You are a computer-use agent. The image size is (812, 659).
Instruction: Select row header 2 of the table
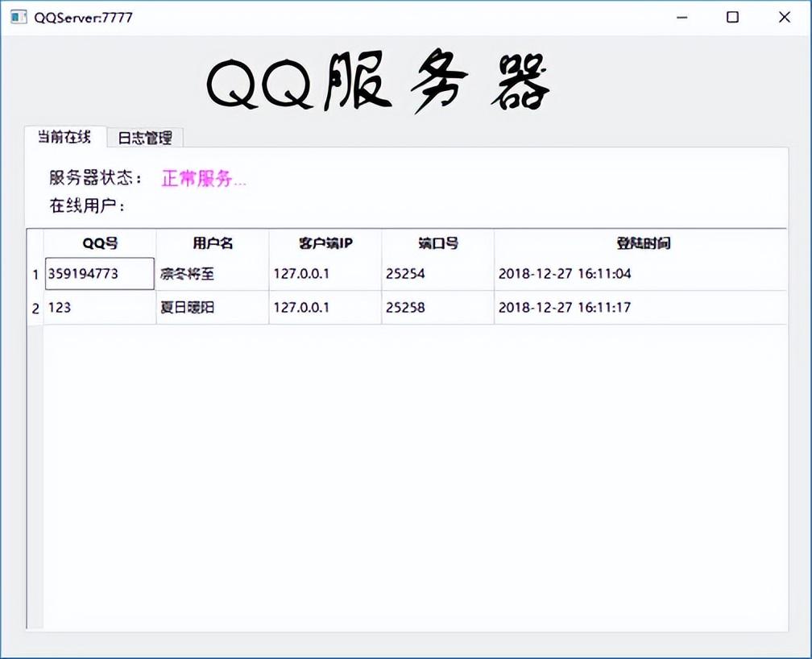[35, 309]
